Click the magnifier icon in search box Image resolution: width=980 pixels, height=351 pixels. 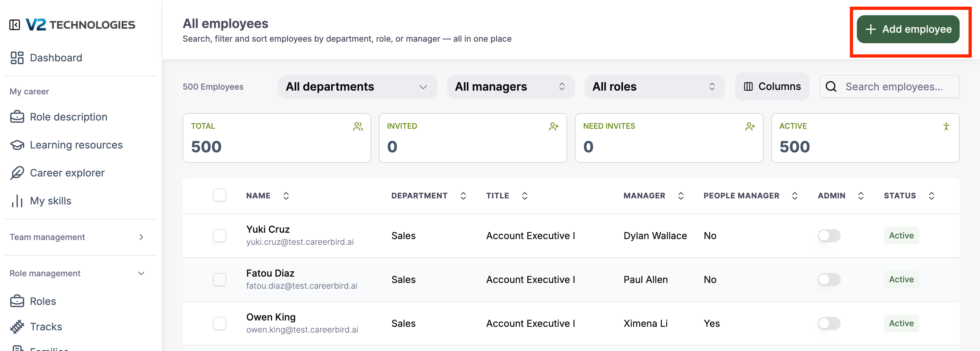pyautogui.click(x=831, y=87)
